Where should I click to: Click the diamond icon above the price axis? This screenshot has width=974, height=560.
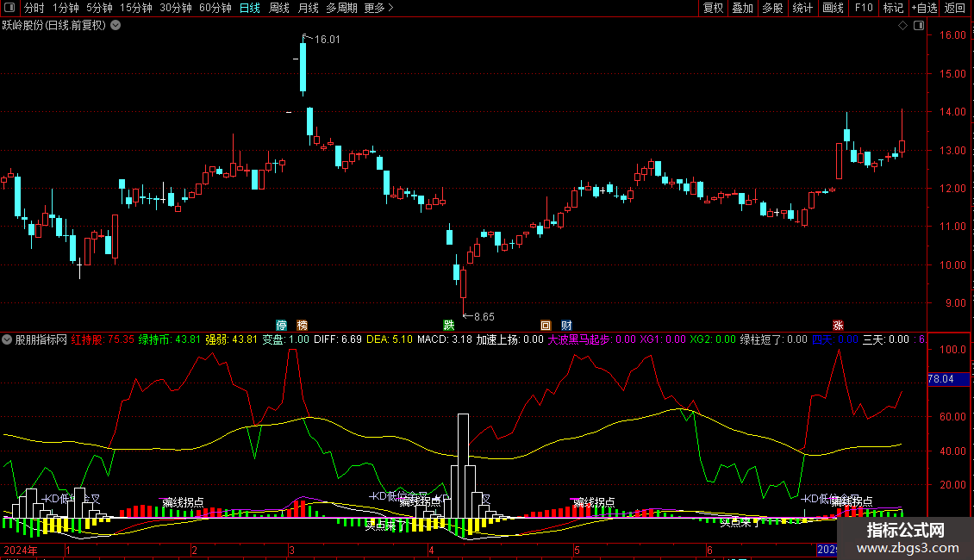point(903,26)
